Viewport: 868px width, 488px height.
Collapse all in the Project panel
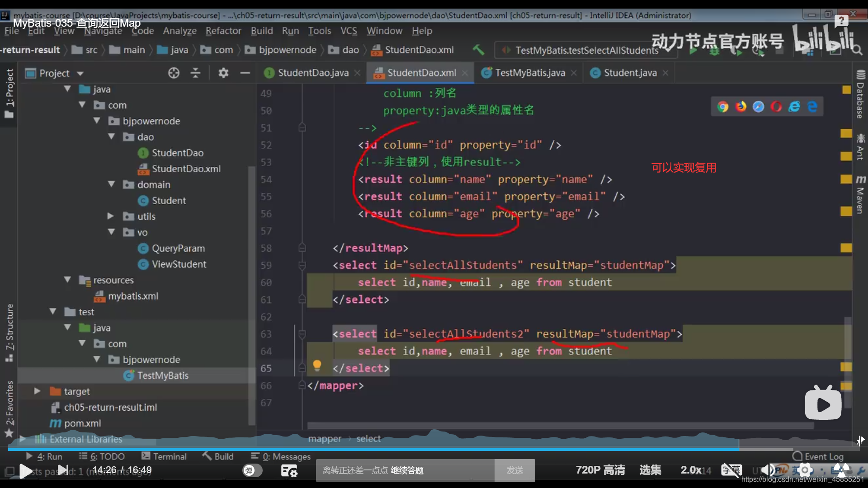coord(195,73)
